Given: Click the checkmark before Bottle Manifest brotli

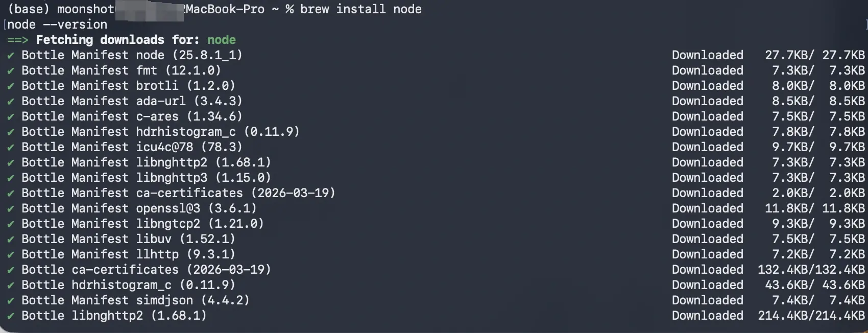Looking at the screenshot, I should tap(11, 86).
